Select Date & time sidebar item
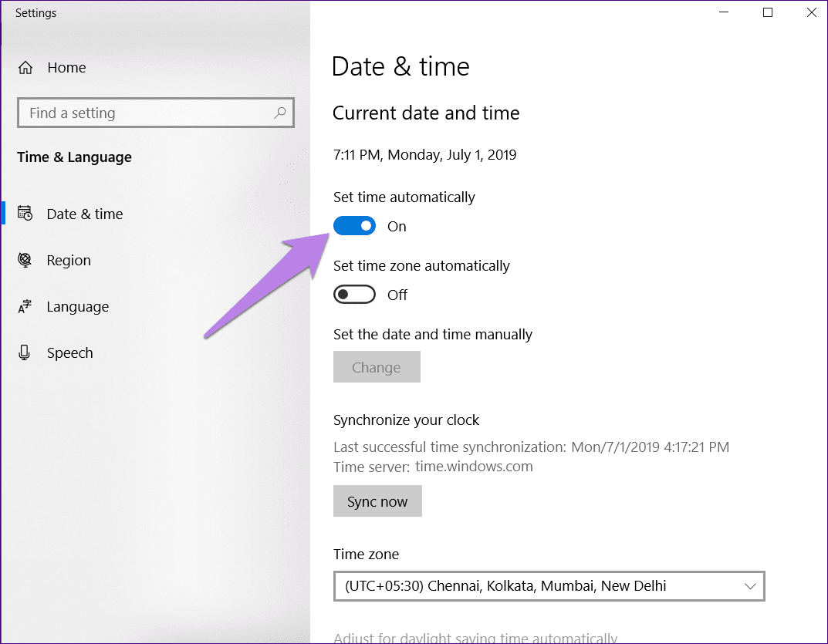This screenshot has height=644, width=828. point(84,214)
